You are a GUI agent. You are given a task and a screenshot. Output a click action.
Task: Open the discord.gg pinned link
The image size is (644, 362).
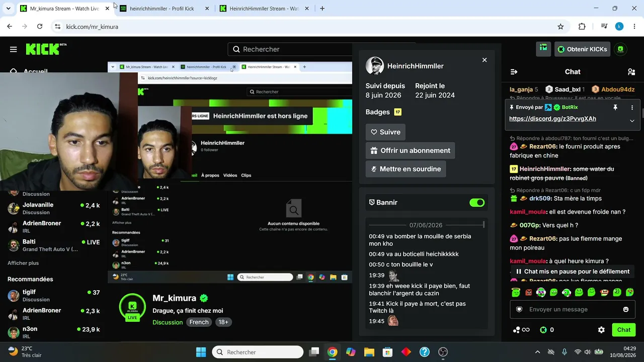tap(552, 119)
